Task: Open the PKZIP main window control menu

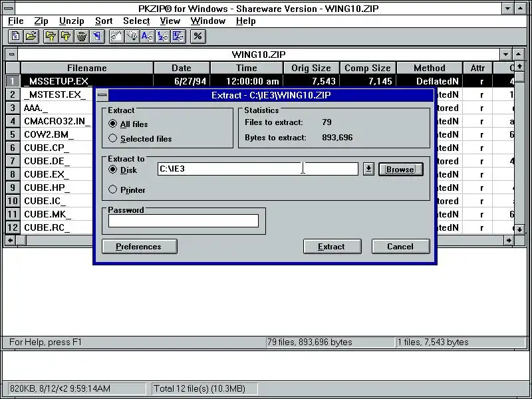Action: [8, 8]
